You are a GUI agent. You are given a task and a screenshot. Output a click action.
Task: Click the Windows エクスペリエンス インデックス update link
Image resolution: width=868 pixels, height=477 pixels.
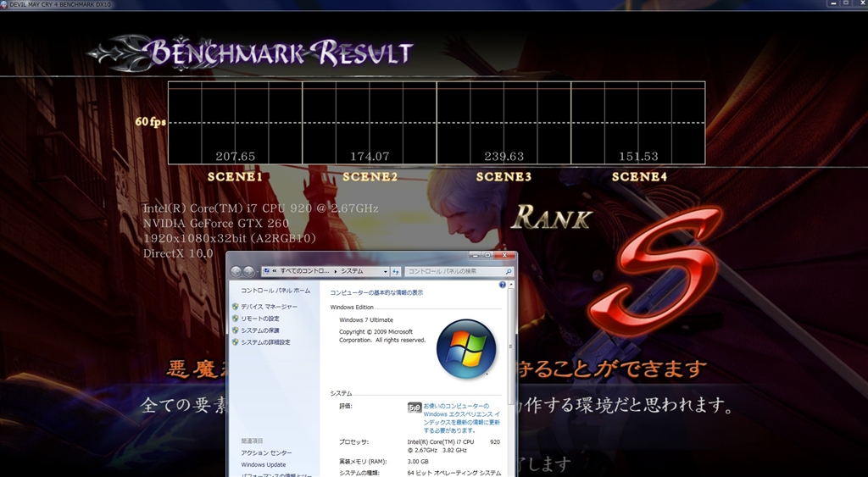(x=462, y=418)
